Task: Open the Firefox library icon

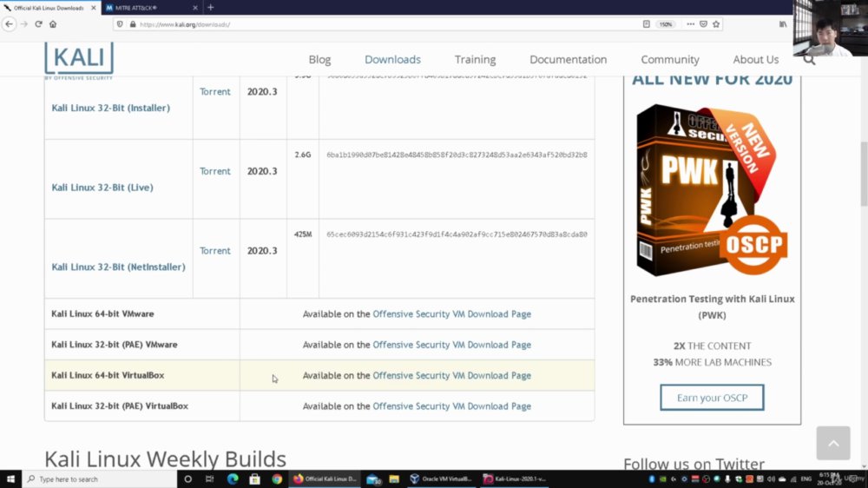Action: click(783, 24)
